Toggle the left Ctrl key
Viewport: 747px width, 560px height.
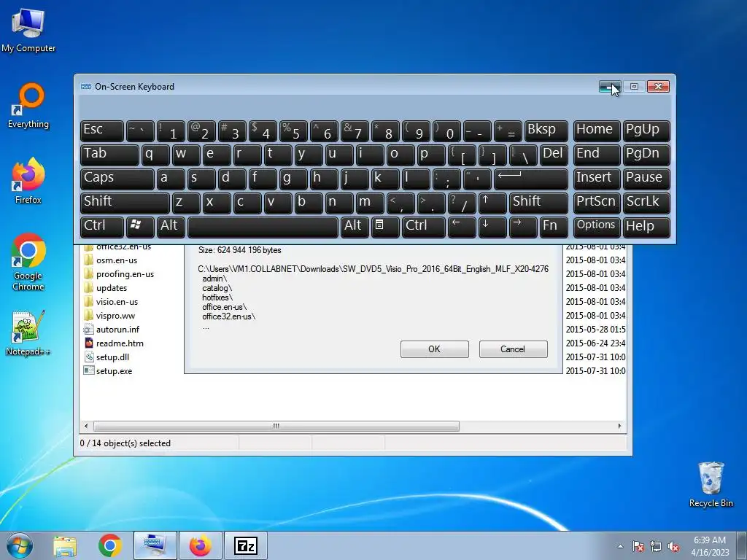pyautogui.click(x=102, y=227)
